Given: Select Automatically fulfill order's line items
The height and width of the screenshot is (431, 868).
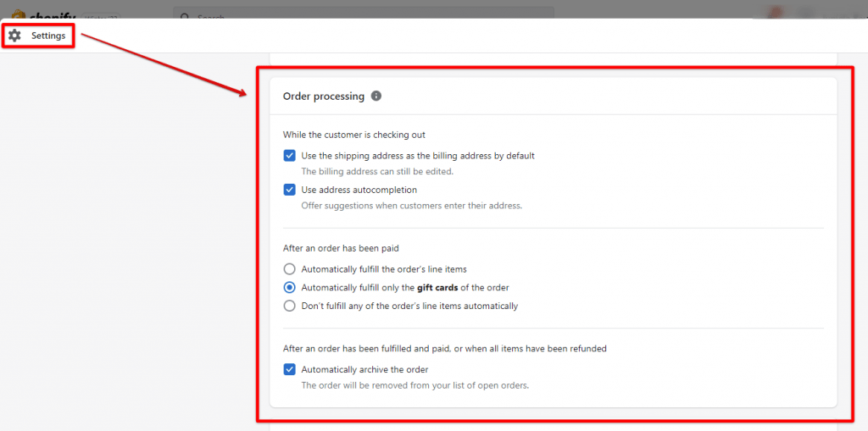Looking at the screenshot, I should [x=289, y=269].
